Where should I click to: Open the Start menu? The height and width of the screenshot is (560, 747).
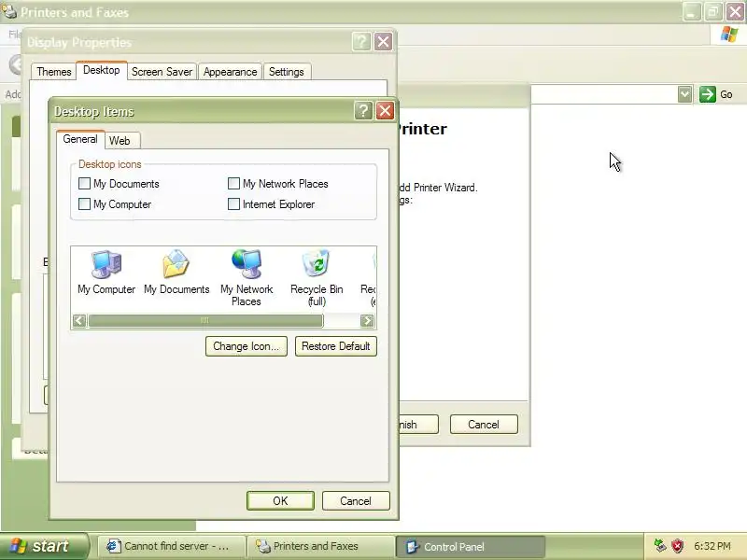(44, 546)
